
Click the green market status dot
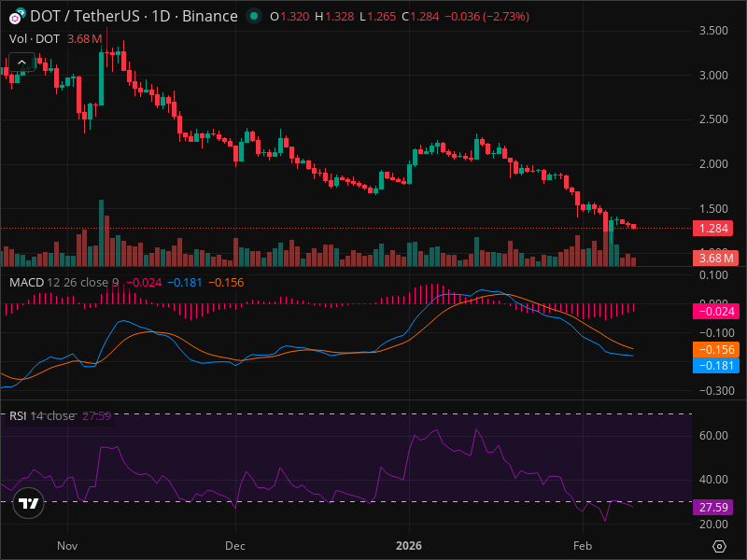coord(254,16)
